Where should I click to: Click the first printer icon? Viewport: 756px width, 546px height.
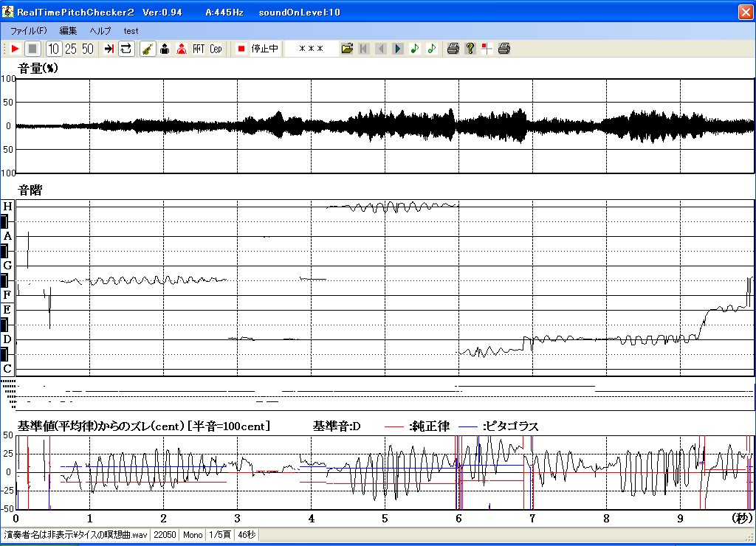click(453, 49)
